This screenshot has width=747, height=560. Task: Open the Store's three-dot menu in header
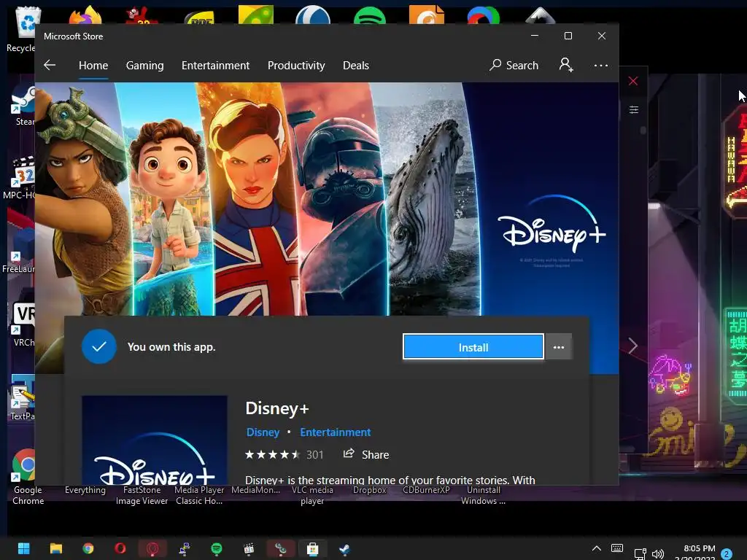click(x=601, y=65)
